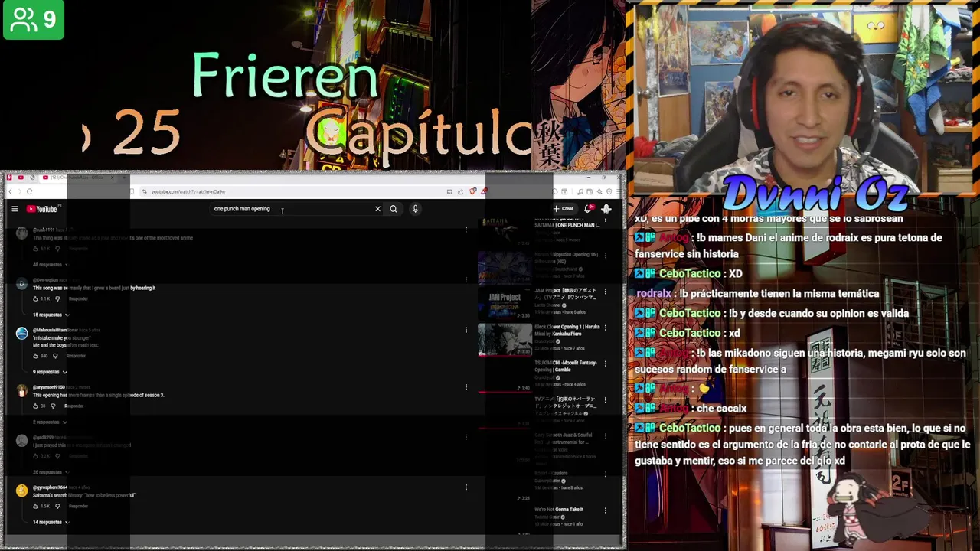Like the @Dev-wqlun beard comment
Image resolution: width=980 pixels, height=551 pixels.
pyautogui.click(x=35, y=298)
